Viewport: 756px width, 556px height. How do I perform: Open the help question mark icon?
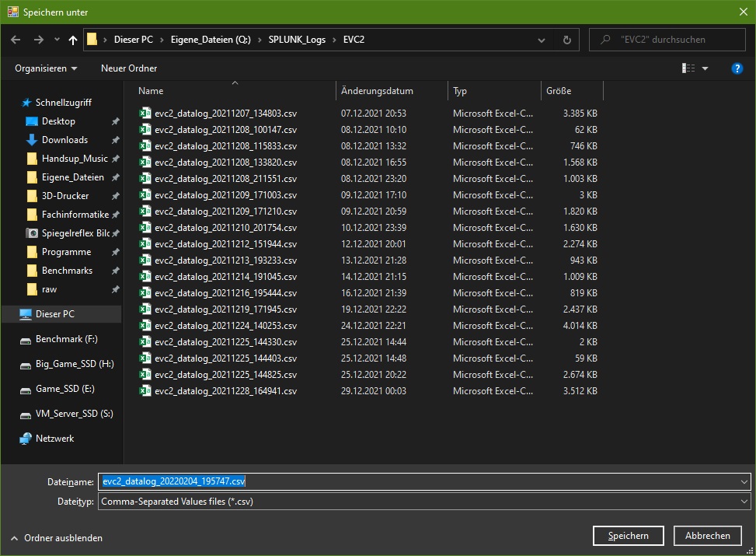point(737,68)
